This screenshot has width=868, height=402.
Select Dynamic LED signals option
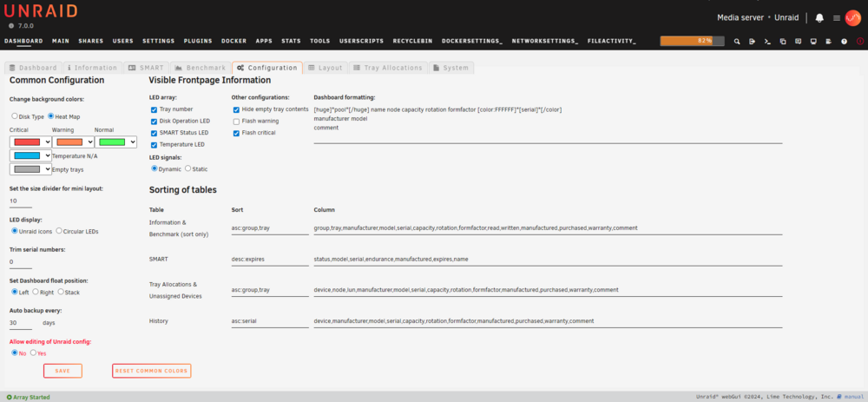tap(155, 168)
